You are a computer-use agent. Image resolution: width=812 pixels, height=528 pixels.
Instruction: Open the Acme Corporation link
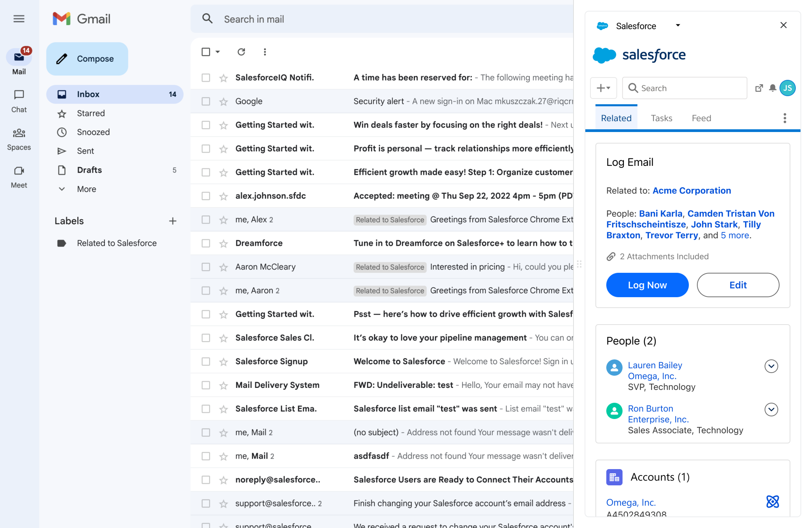pos(692,190)
